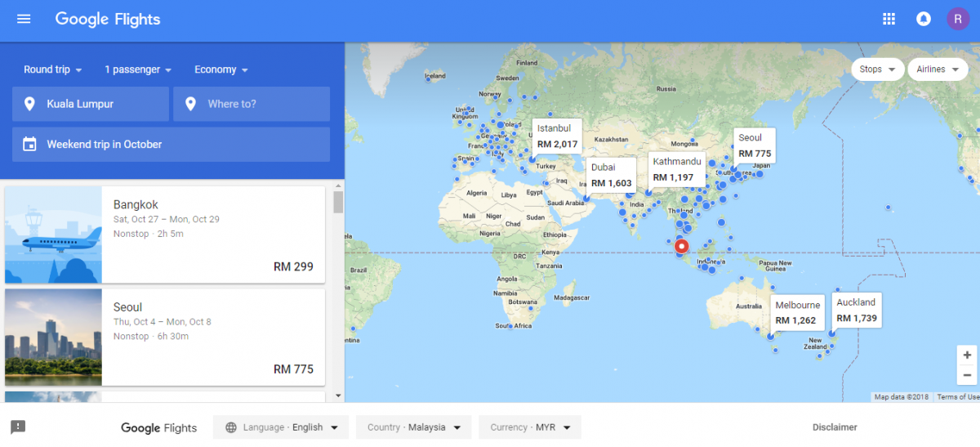This screenshot has height=447, width=980.
Task: Zoom out on the map
Action: click(x=968, y=374)
